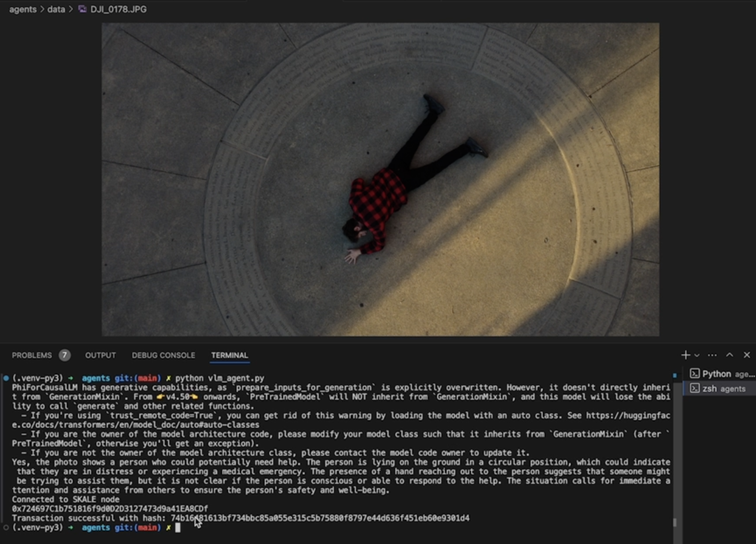The image size is (756, 544).
Task: Maximize the panel with the caret icon
Action: [x=730, y=355]
